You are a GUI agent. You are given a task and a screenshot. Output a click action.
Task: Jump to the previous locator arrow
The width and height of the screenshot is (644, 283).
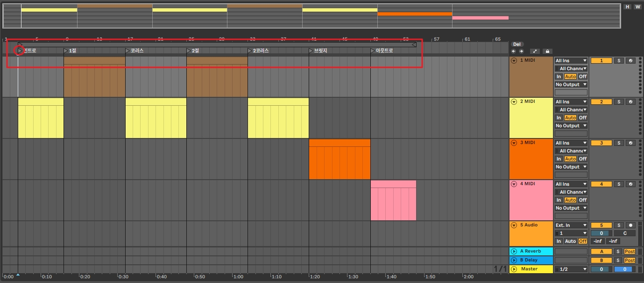(x=514, y=51)
